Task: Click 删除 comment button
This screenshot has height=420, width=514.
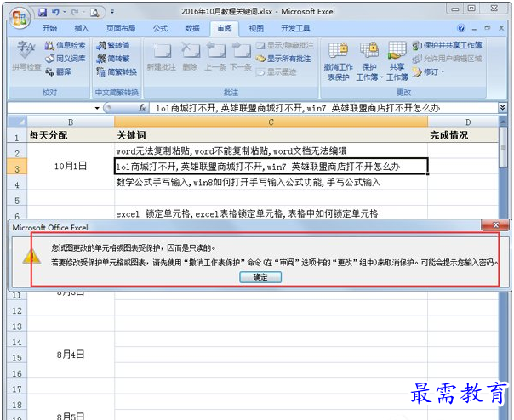Action: tap(190, 56)
